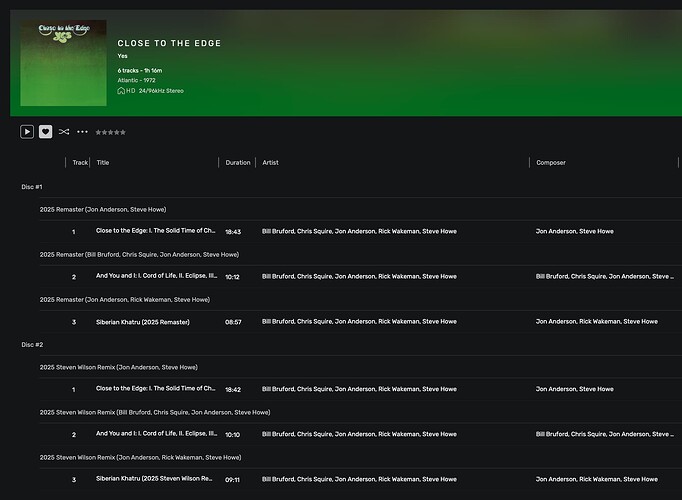Sort by the Title column header

(103, 163)
